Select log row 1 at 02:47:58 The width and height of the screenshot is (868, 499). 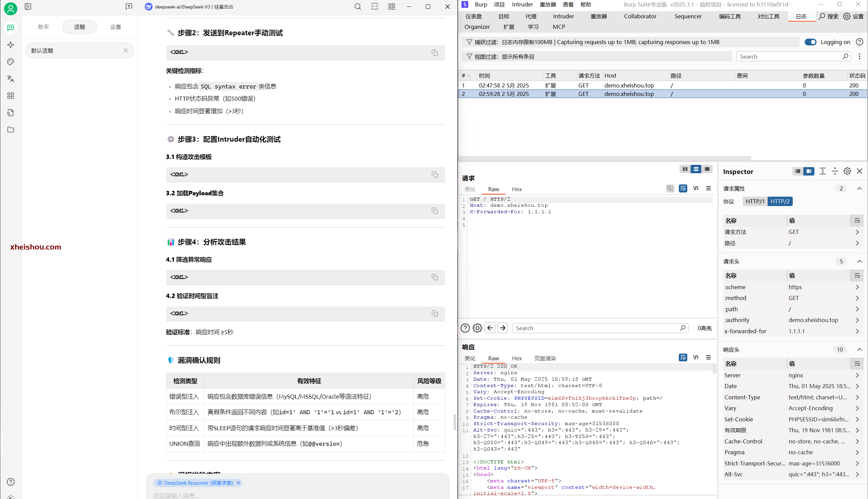pyautogui.click(x=663, y=85)
